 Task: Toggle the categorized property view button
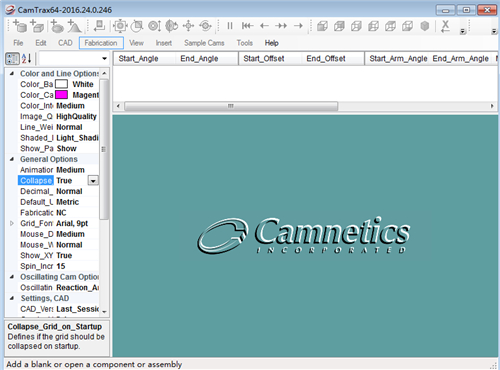(x=12, y=59)
